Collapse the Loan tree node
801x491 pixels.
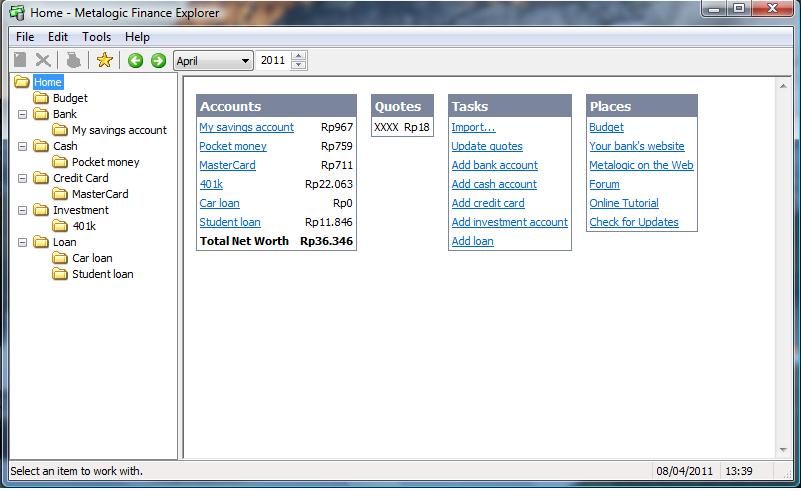click(21, 243)
